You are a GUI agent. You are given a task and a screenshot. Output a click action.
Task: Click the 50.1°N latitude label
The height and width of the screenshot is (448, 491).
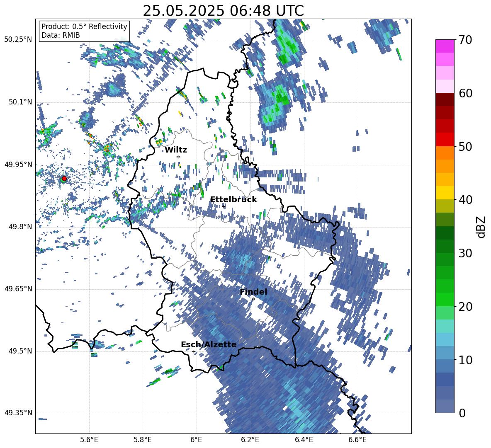21,102
